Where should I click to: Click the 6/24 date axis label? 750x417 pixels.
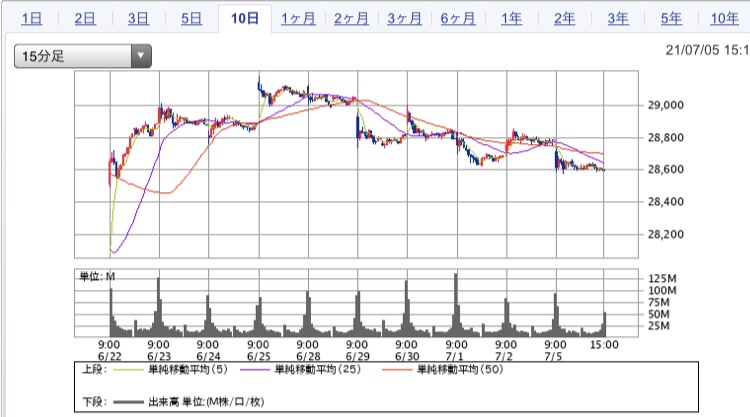pos(208,357)
